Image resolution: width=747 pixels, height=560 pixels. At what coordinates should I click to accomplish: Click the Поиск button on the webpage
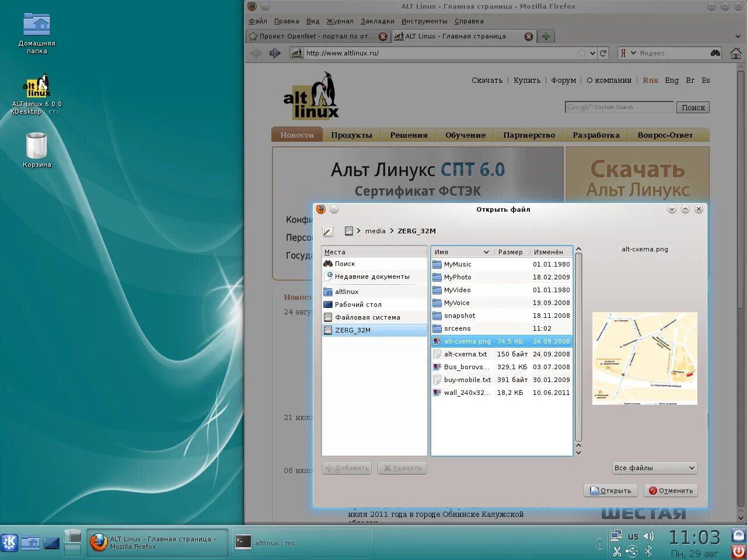click(x=693, y=107)
